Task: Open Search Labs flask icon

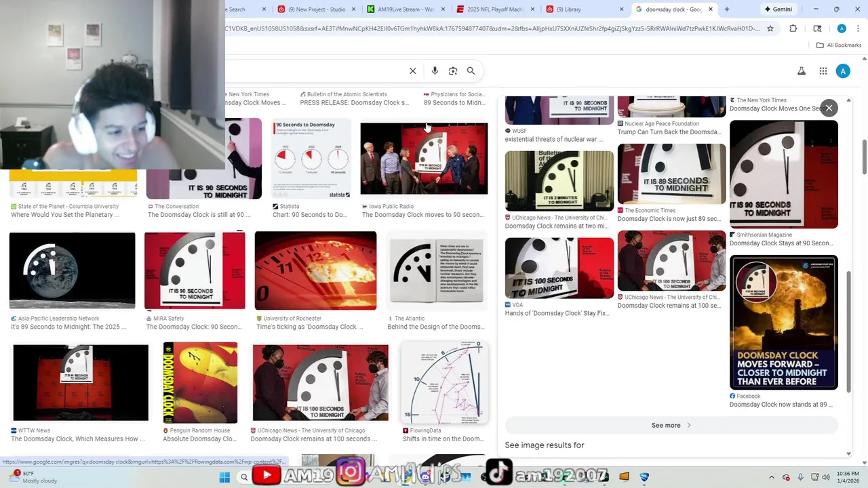Action: 802,71
